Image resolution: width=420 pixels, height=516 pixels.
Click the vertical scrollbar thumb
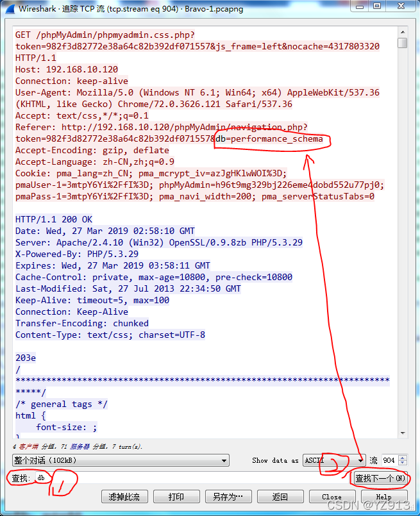pyautogui.click(x=403, y=43)
